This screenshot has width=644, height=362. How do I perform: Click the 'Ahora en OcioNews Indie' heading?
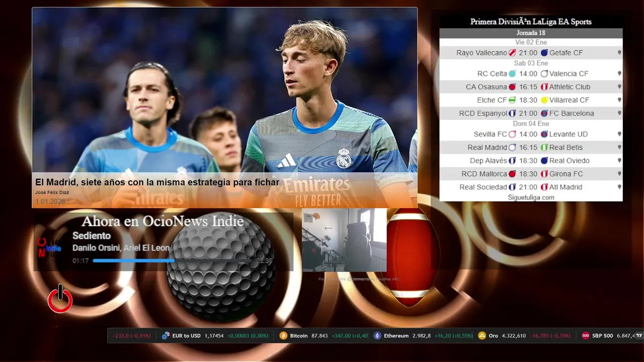click(163, 221)
